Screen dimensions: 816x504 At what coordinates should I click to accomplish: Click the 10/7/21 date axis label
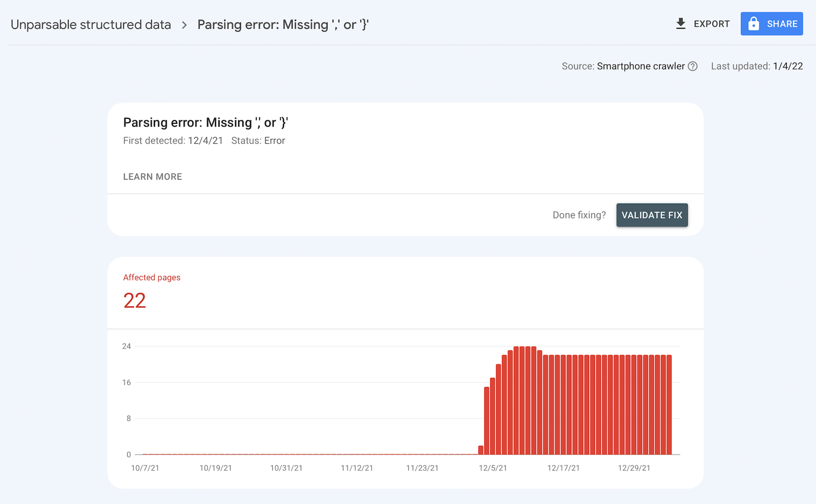(x=145, y=468)
